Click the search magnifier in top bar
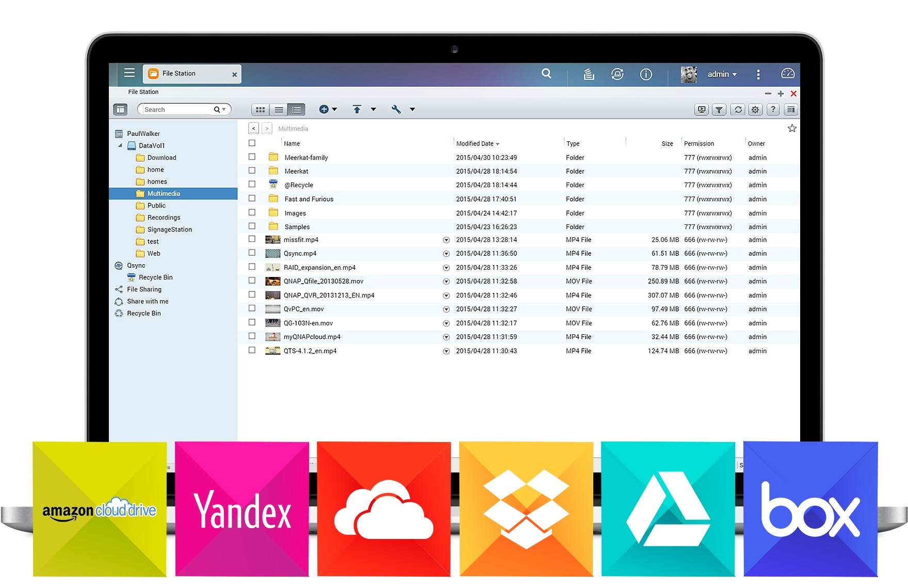Image resolution: width=908 pixels, height=588 pixels. pyautogui.click(x=546, y=74)
